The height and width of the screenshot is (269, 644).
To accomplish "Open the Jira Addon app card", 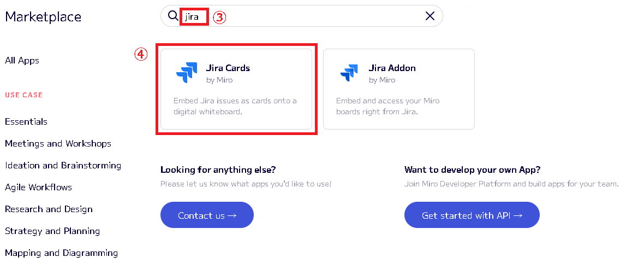I will (398, 89).
